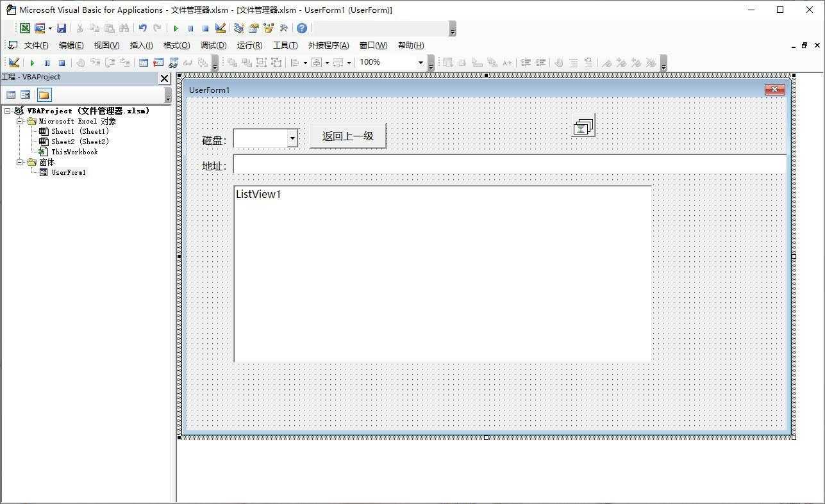Click the Comment Block icon on the Edit toolbar
Image resolution: width=825 pixels, height=504 pixels.
(x=574, y=63)
